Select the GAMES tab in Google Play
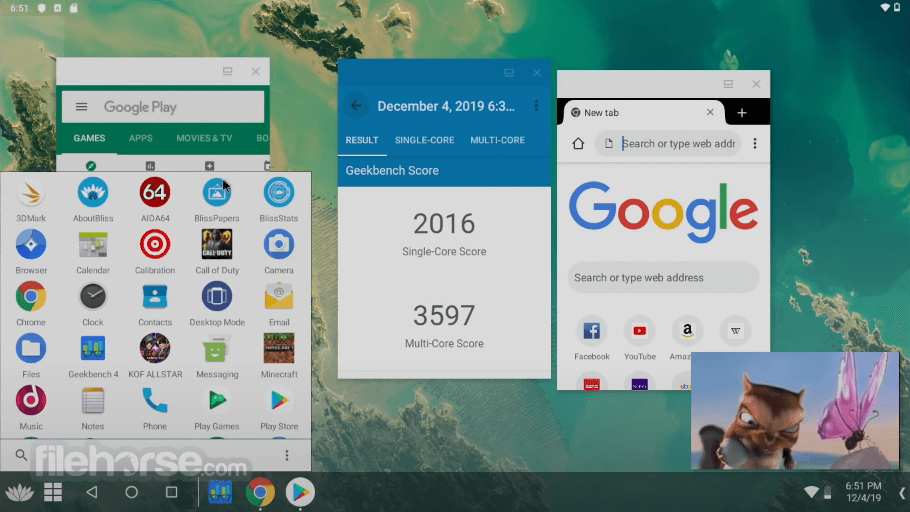 point(89,138)
